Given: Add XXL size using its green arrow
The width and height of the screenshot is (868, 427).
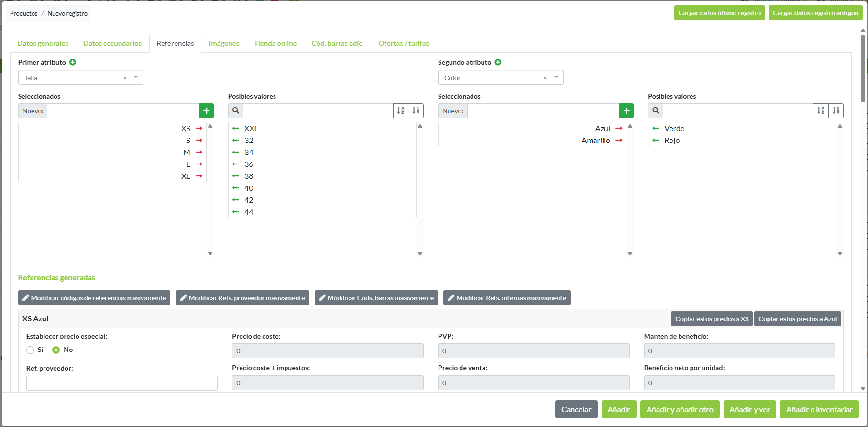Looking at the screenshot, I should click(x=236, y=128).
